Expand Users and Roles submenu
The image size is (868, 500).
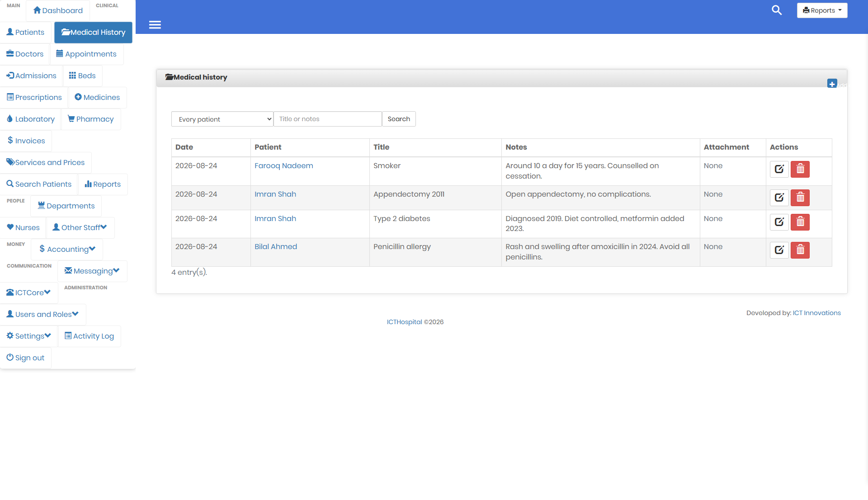[x=42, y=314]
